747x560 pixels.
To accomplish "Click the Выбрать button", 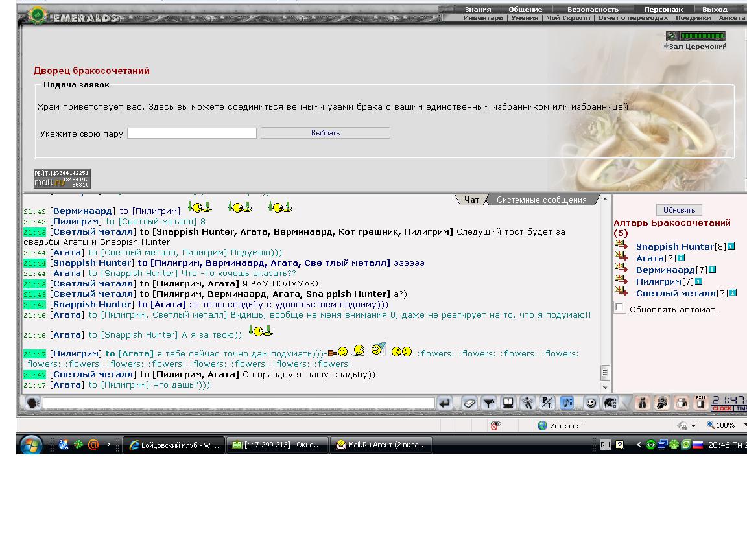I will pos(326,133).
